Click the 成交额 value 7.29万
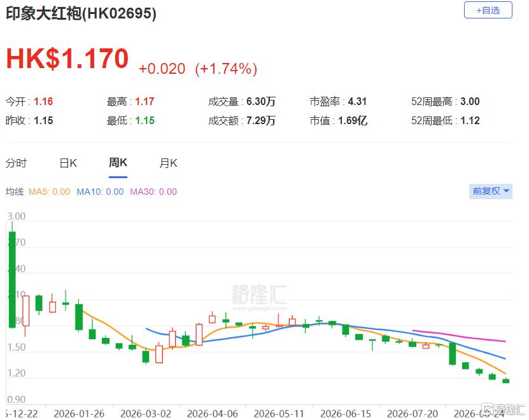 click(x=261, y=120)
